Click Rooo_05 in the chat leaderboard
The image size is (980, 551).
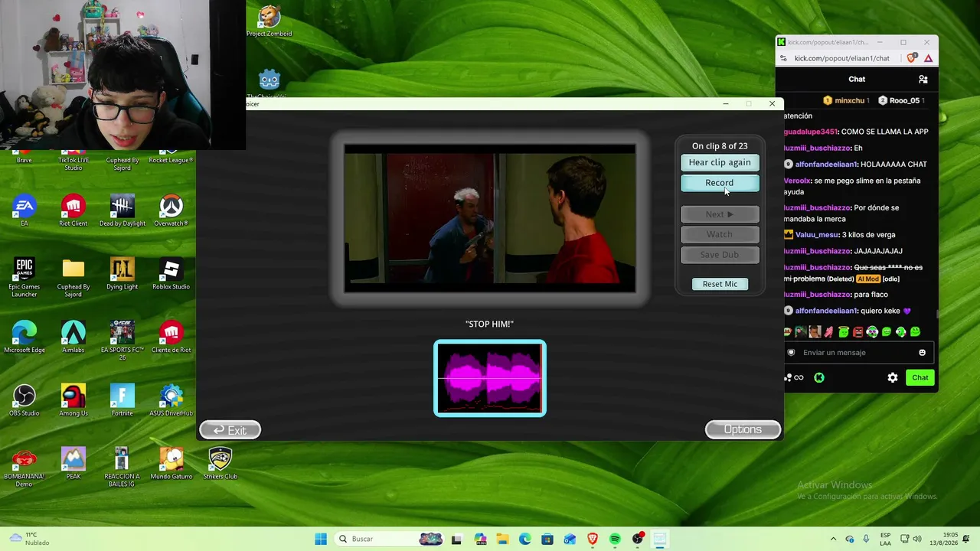pyautogui.click(x=903, y=100)
